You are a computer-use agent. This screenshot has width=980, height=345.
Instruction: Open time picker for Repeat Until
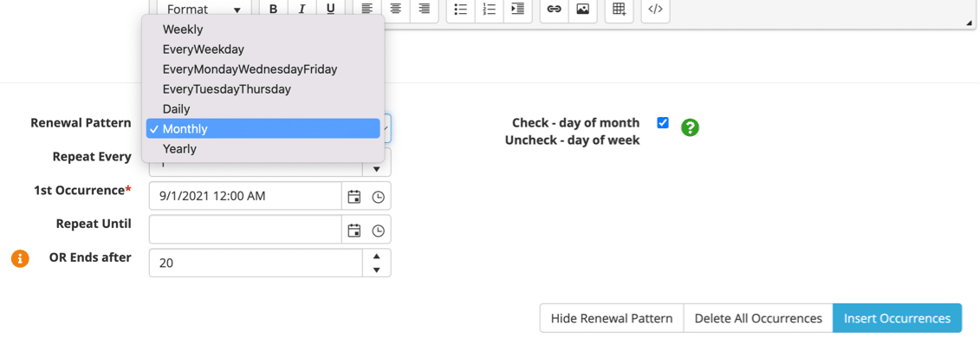click(378, 231)
